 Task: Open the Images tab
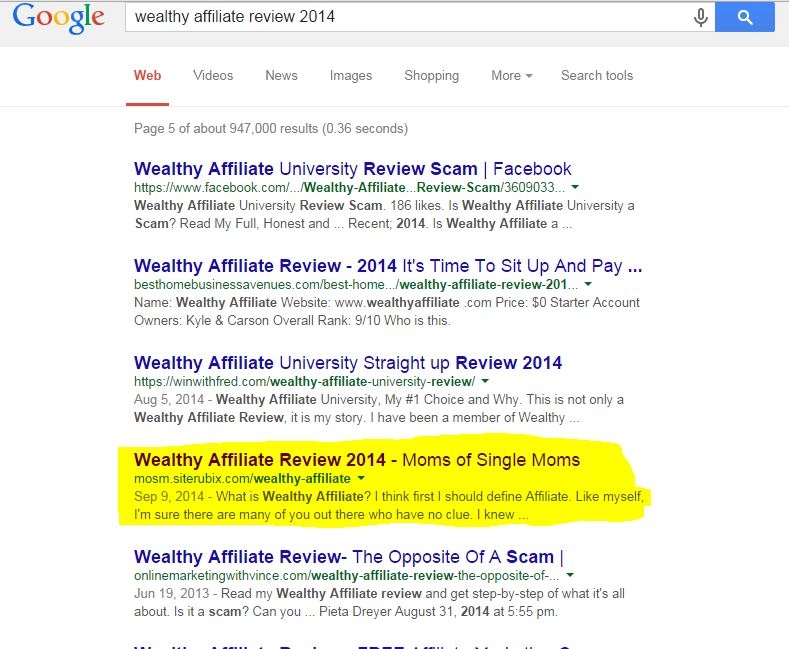351,75
